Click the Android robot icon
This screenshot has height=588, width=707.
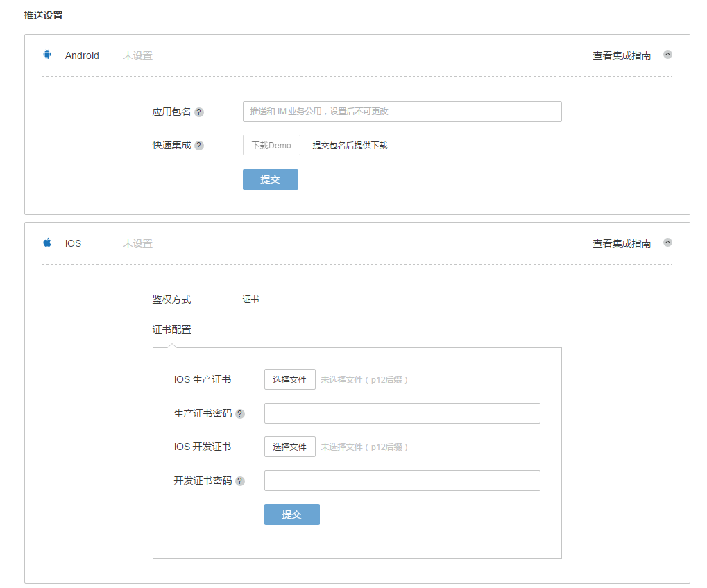click(47, 55)
